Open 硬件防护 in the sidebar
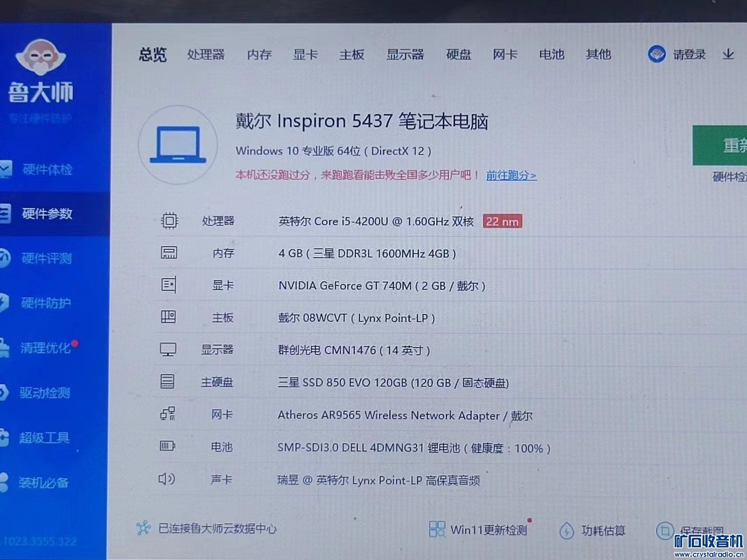747x560 pixels. [46, 303]
